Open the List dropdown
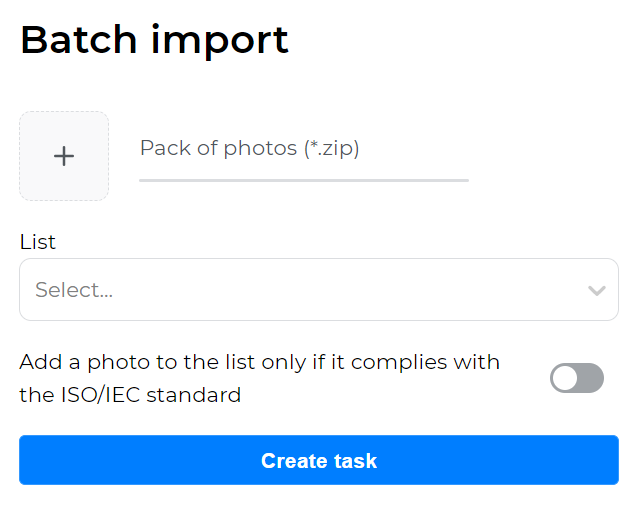Image resolution: width=643 pixels, height=506 pixels. click(319, 290)
